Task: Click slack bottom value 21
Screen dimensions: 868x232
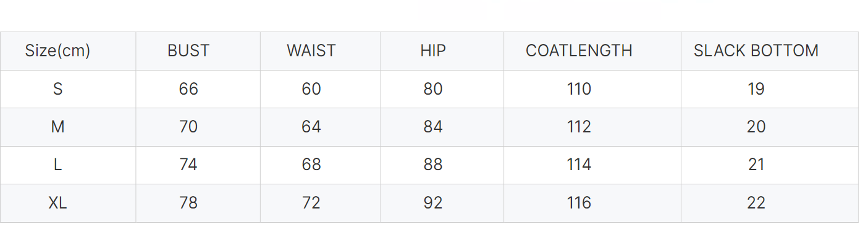Action: click(x=756, y=165)
